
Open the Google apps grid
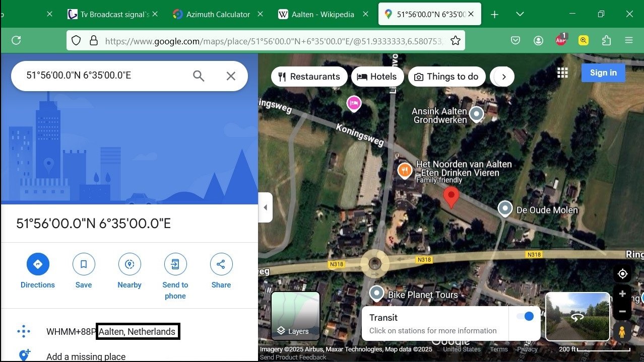click(x=562, y=73)
